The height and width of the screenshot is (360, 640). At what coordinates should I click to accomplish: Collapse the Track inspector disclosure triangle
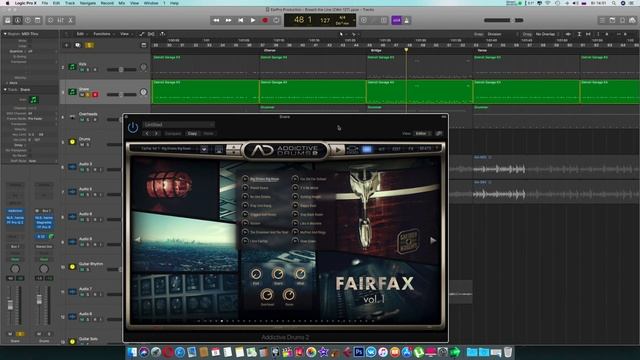[x=5, y=89]
